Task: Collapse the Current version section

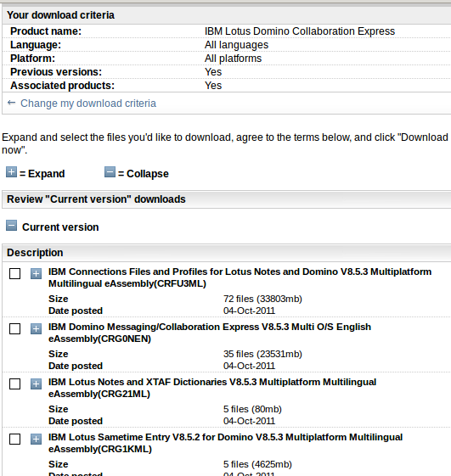Action: (12, 226)
